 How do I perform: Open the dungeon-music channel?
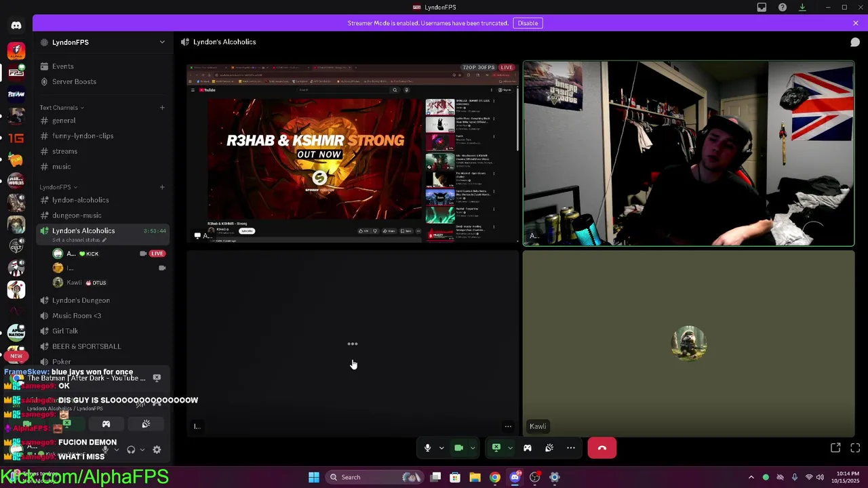coord(103,216)
